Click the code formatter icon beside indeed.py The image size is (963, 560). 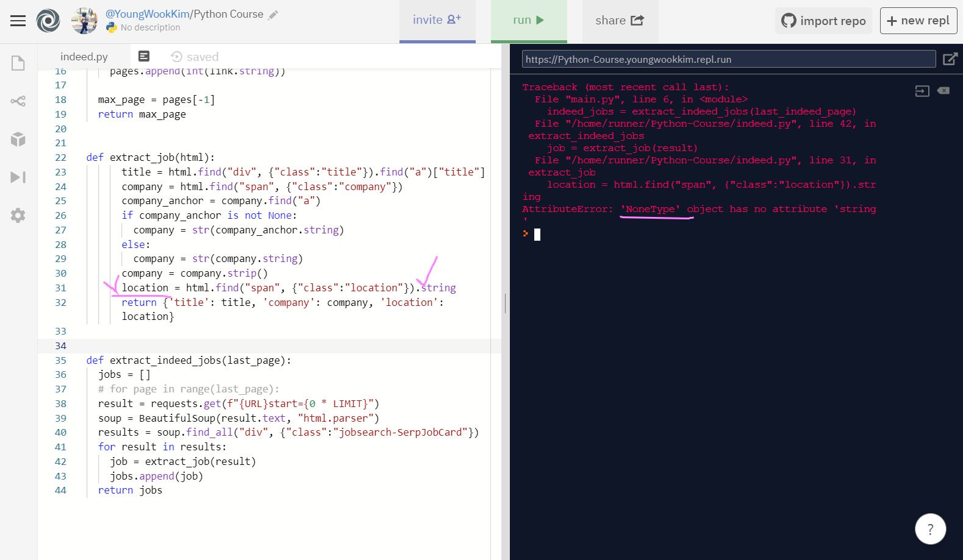144,56
